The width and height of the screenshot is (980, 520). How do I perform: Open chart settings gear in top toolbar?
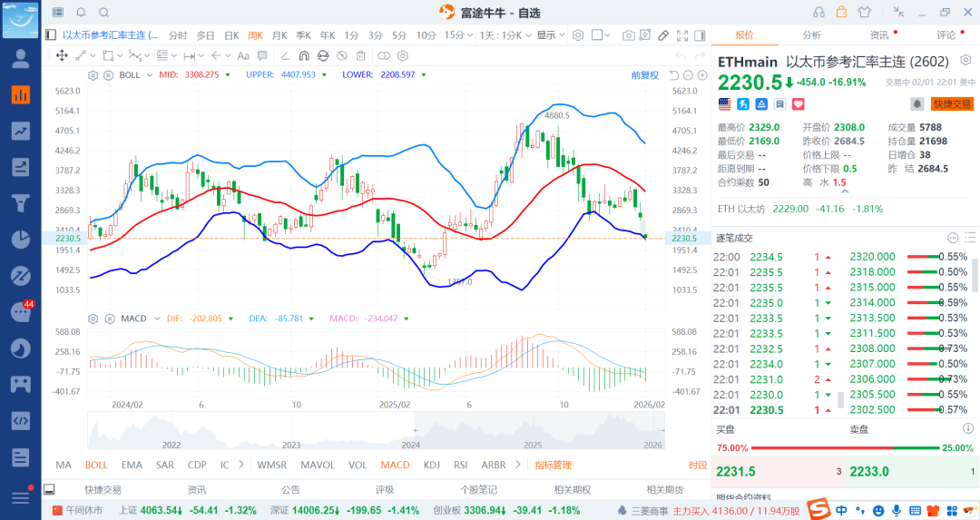[578, 35]
